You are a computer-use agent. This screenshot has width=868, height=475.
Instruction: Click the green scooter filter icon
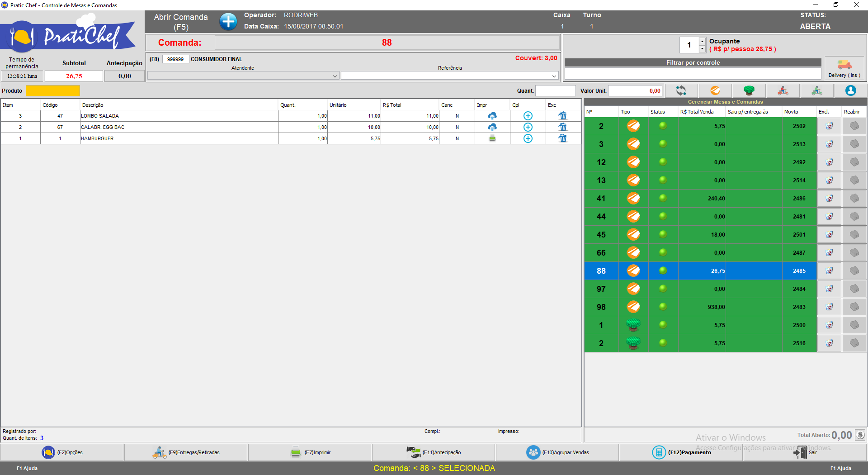(x=816, y=90)
